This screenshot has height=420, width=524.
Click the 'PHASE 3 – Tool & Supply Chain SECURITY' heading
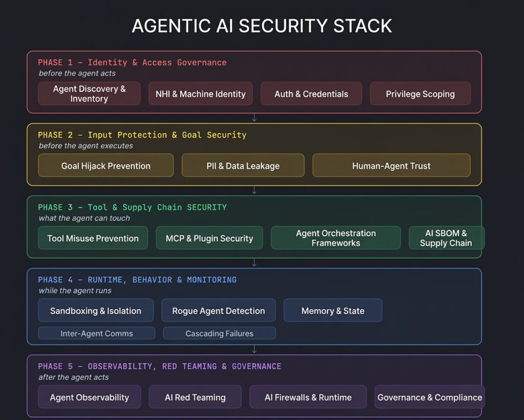click(133, 207)
